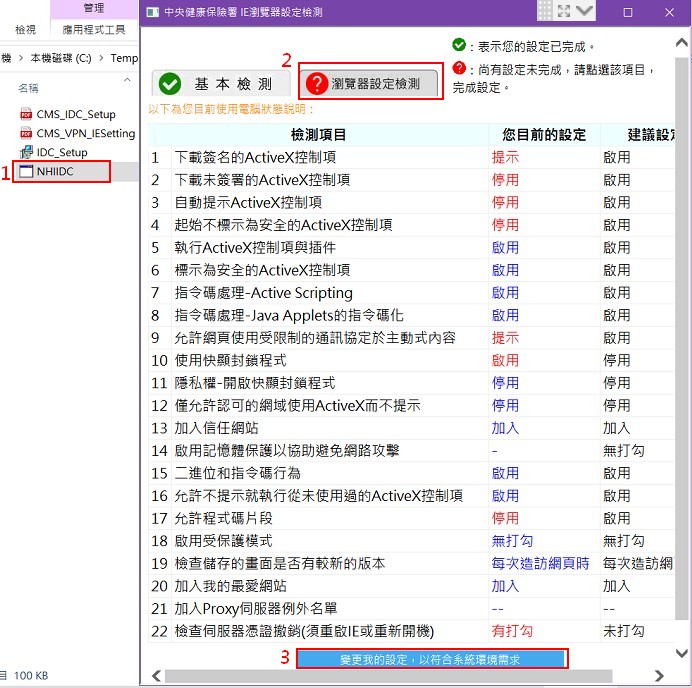Click row 加入Proxy伺服器例外名單
692x688 pixels.
[411, 609]
